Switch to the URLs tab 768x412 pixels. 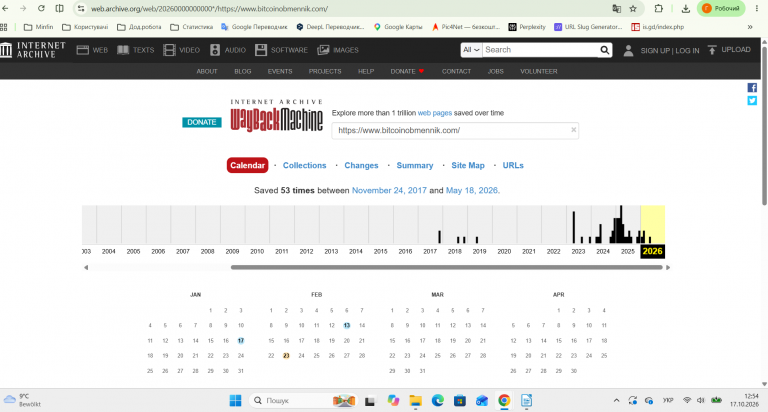pos(513,166)
